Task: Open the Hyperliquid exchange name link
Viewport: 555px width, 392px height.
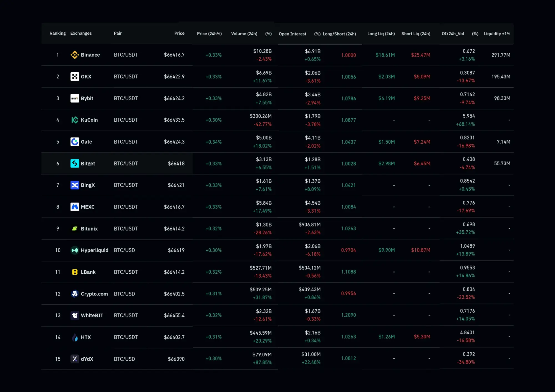Action: click(95, 250)
